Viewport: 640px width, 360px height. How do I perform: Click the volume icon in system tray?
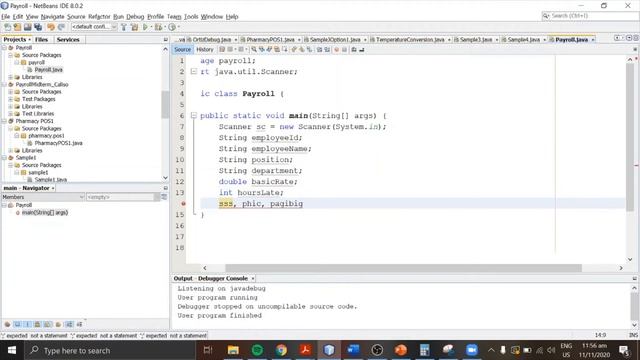pyautogui.click(x=551, y=350)
